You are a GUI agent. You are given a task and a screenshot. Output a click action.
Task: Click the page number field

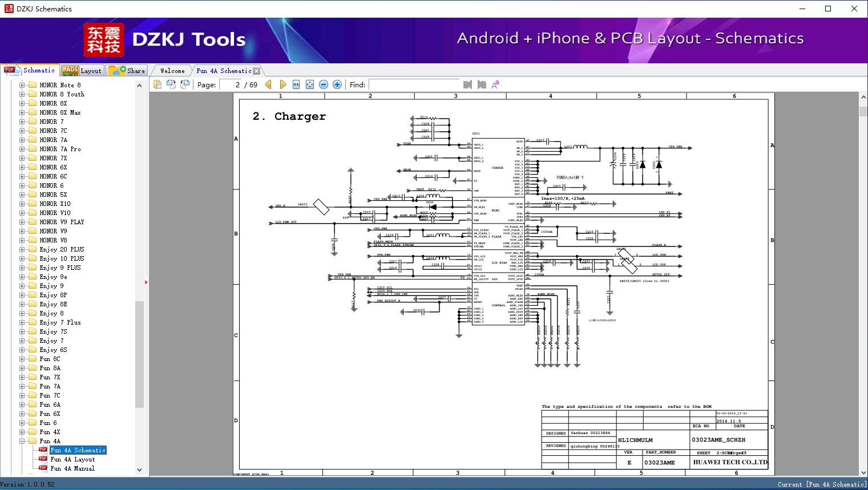(230, 84)
